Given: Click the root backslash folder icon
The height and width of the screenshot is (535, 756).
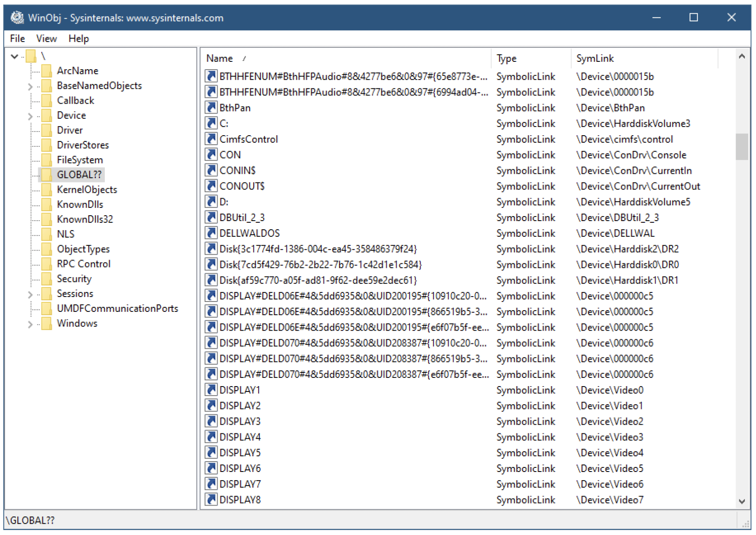Looking at the screenshot, I should pos(31,56).
